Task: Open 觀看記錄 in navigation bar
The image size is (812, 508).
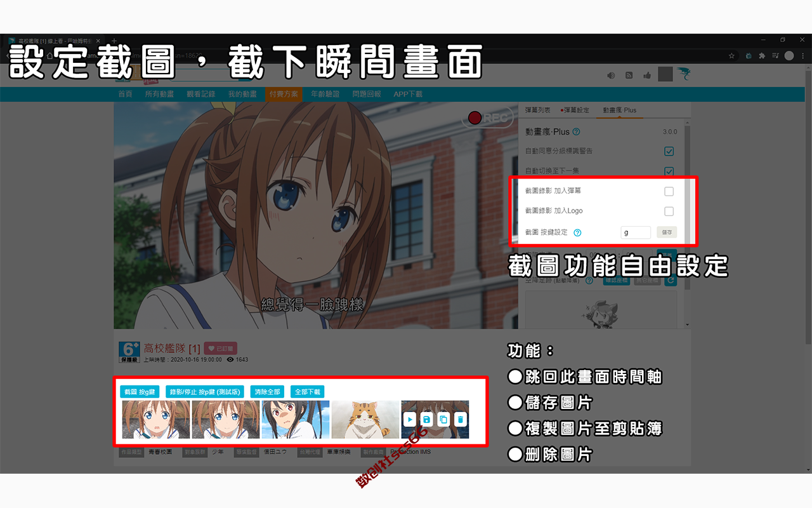Action: 201,94
